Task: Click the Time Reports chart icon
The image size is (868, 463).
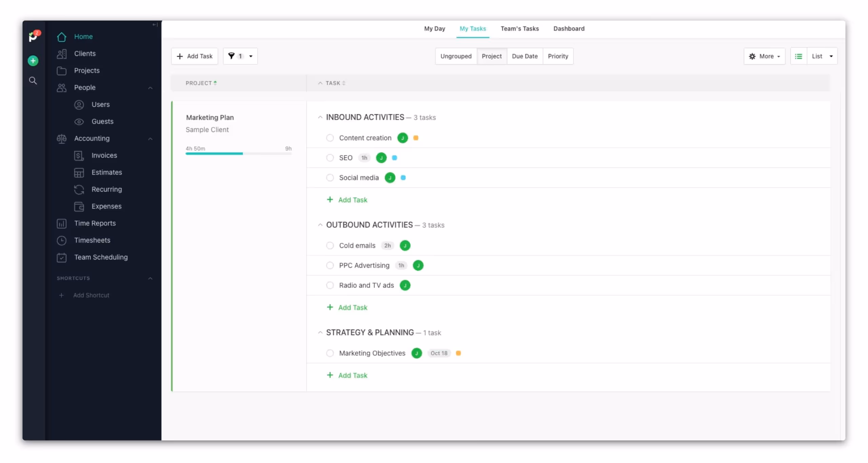Action: tap(61, 224)
